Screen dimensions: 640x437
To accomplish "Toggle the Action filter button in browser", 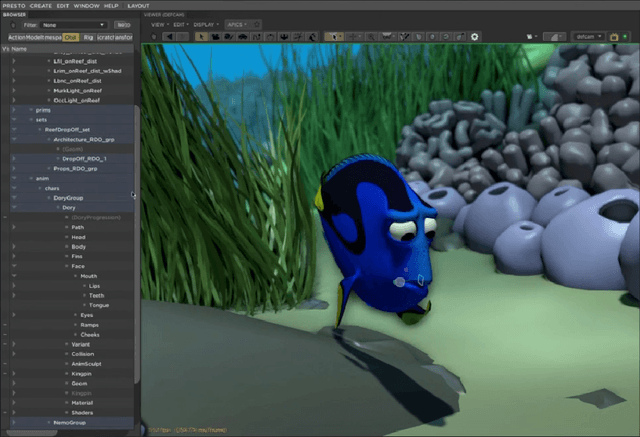I will (x=17, y=37).
